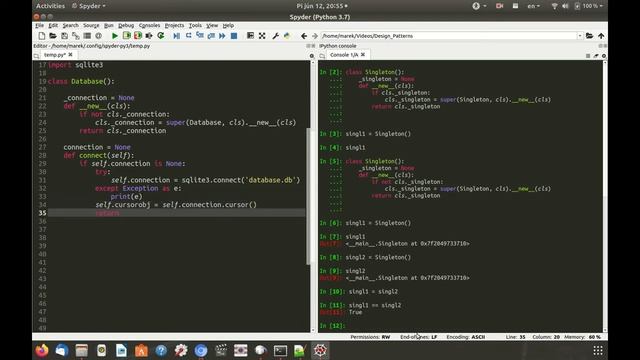
Task: Run current cell icon
Action: [x=127, y=36]
